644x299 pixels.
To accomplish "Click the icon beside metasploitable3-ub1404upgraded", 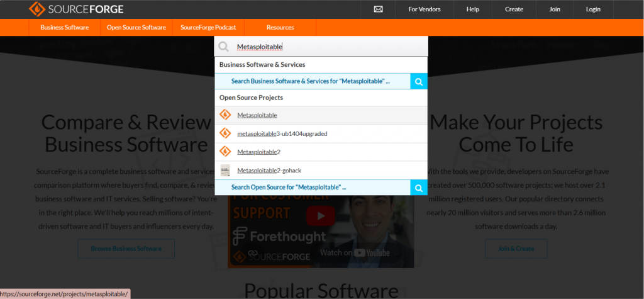I will (225, 133).
